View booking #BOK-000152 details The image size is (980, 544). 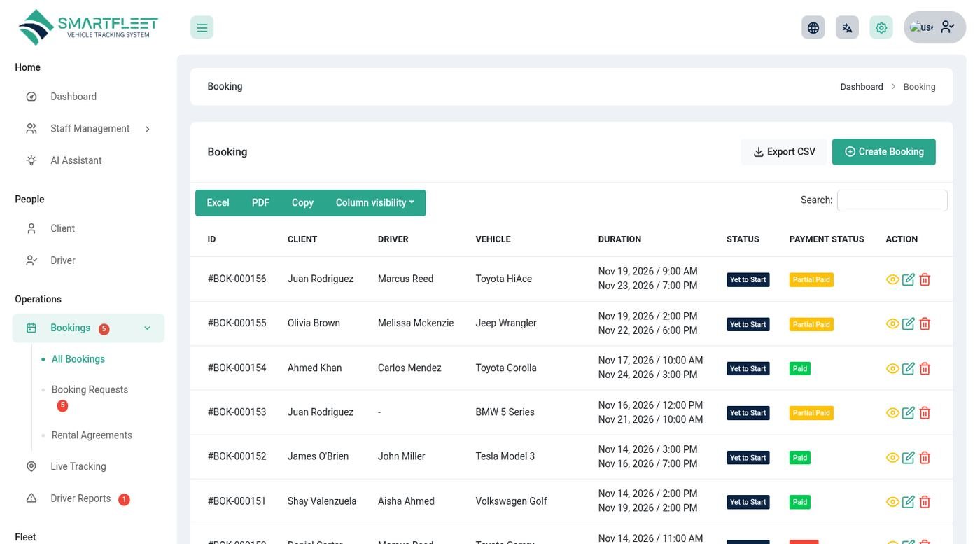point(892,457)
